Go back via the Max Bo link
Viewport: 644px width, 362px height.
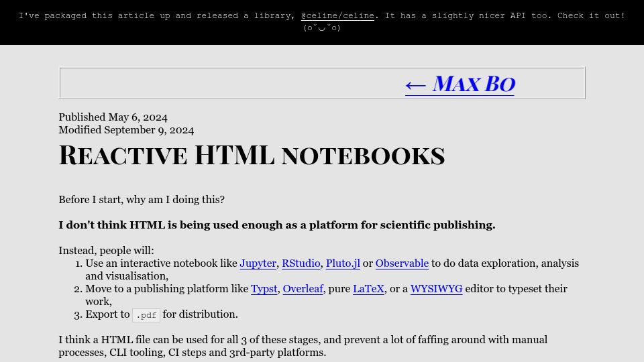(460, 84)
